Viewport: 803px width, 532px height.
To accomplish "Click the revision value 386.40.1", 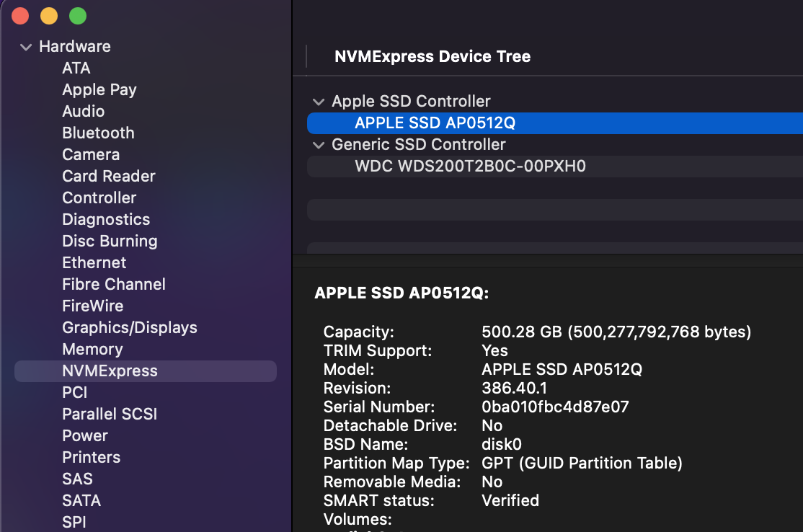I will (x=514, y=388).
